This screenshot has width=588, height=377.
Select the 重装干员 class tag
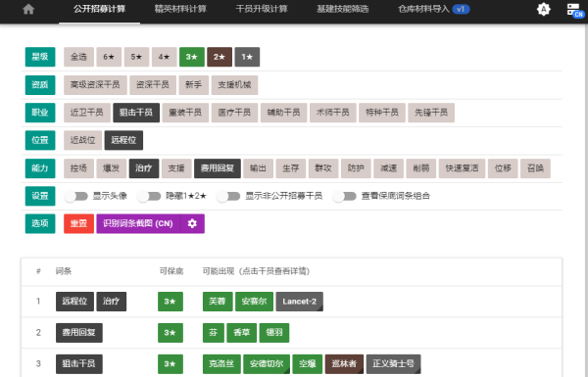185,113
